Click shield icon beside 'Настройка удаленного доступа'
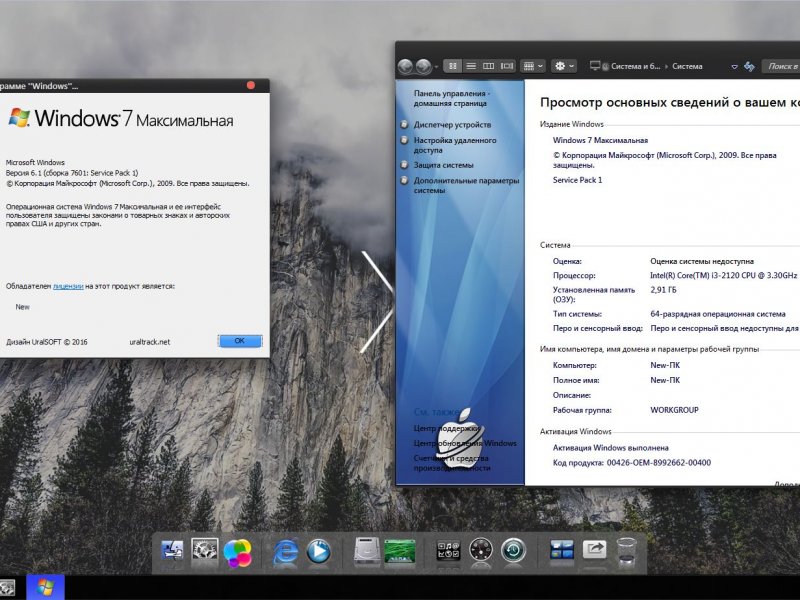 point(405,140)
